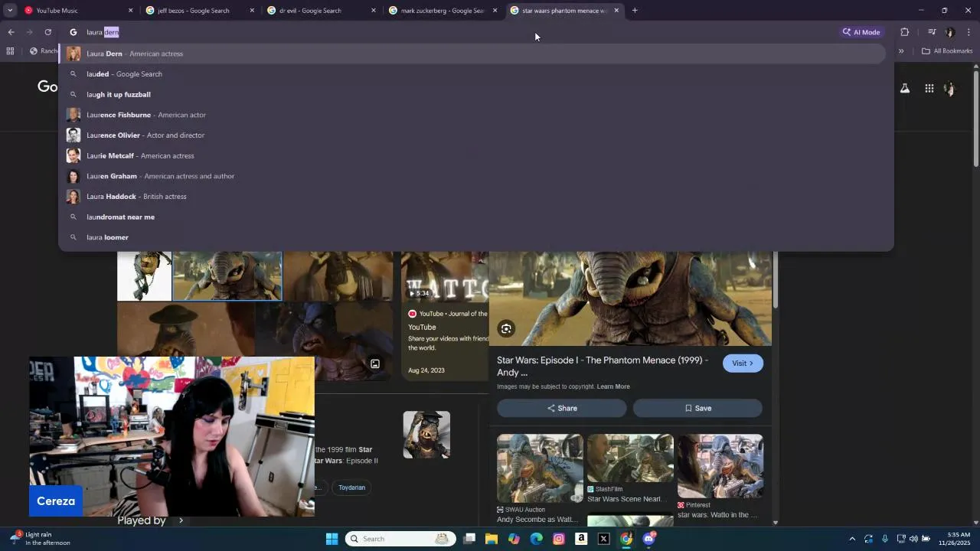Viewport: 980px width, 551px height.
Task: Open Search Labs flask icon
Action: (x=905, y=88)
